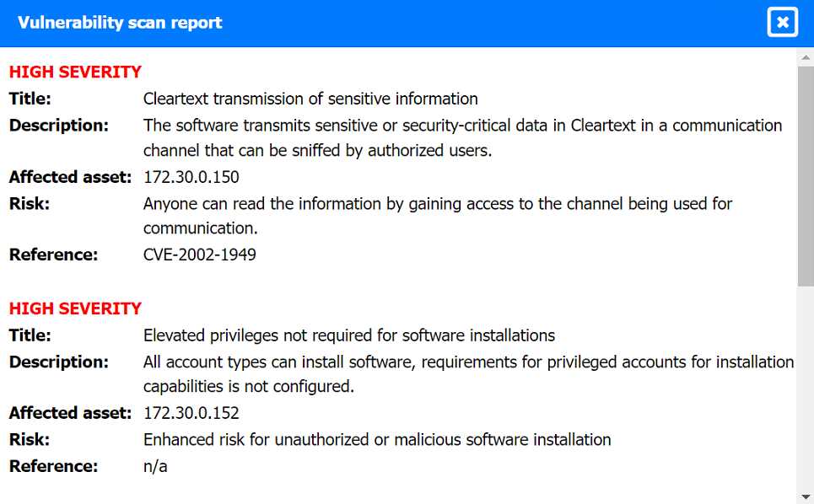
Task: Click the second Risk description text
Action: pyautogui.click(x=376, y=439)
